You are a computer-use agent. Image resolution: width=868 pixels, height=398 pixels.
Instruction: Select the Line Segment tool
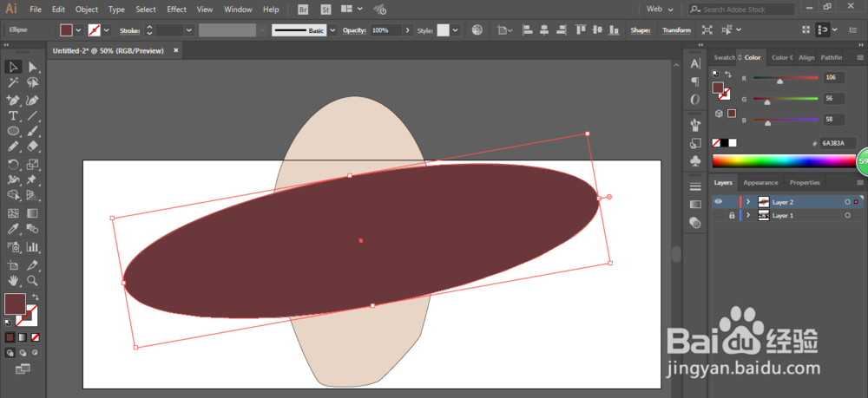pyautogui.click(x=33, y=115)
